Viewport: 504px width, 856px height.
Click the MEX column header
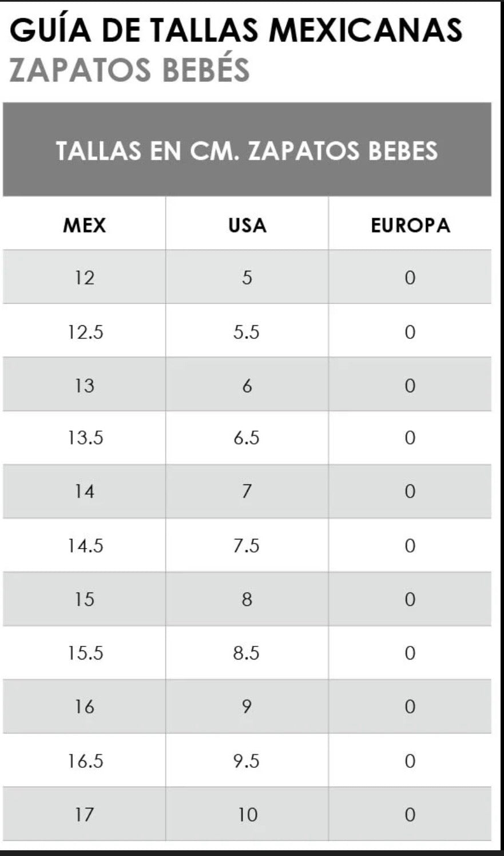point(84,225)
